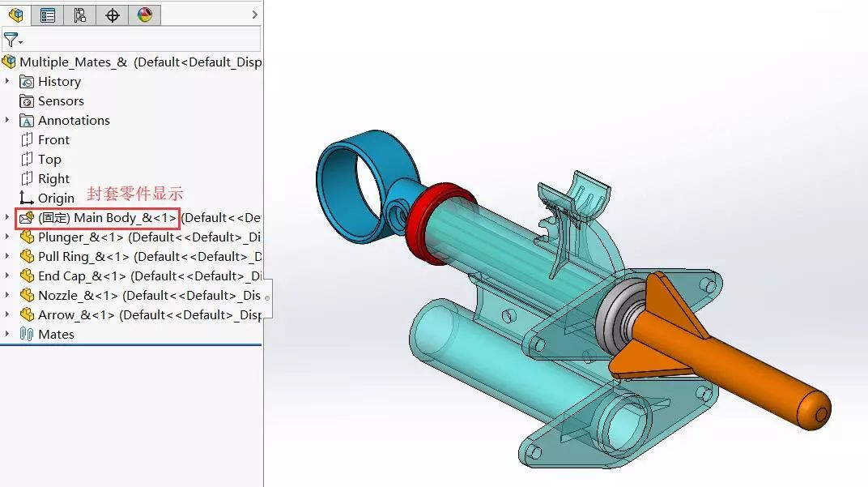868x487 pixels.
Task: Select the Front plane
Action: pyautogui.click(x=53, y=140)
